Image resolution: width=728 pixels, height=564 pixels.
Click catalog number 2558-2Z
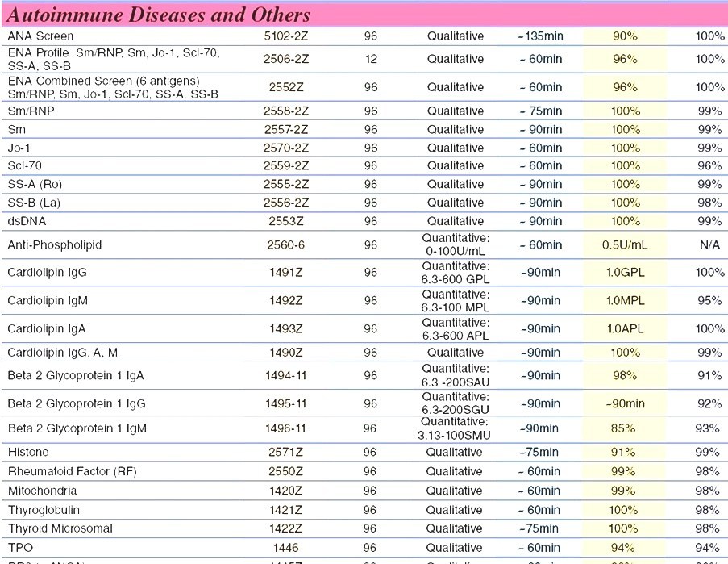(286, 111)
